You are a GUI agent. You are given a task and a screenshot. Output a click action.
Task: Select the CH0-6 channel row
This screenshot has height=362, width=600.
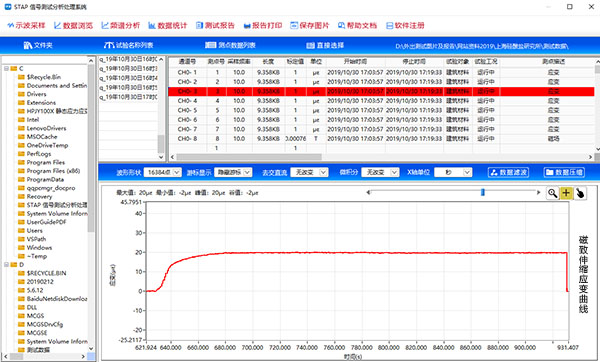pos(382,120)
